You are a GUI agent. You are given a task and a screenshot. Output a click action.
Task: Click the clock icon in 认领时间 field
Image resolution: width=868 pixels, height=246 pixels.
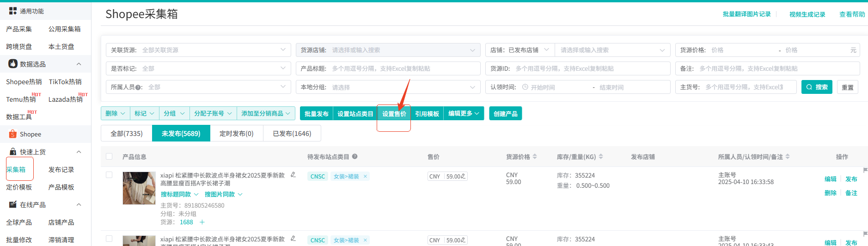coord(525,87)
